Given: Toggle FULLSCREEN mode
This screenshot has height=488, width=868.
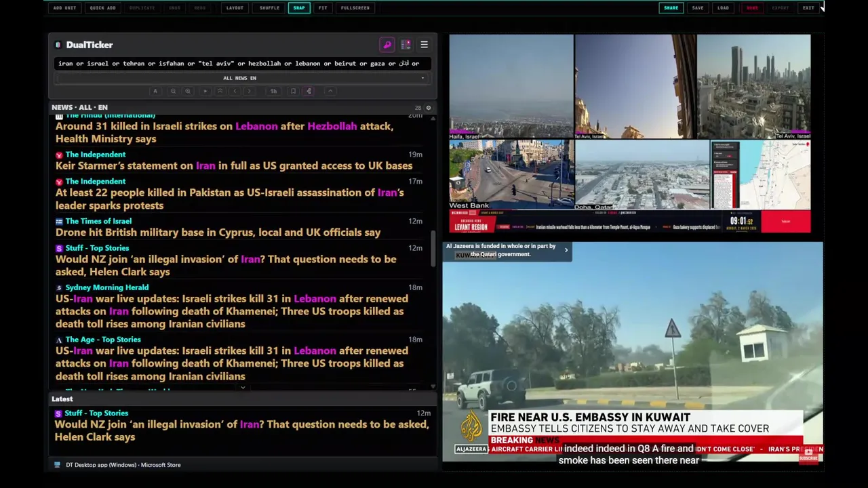Looking at the screenshot, I should click(x=355, y=8).
